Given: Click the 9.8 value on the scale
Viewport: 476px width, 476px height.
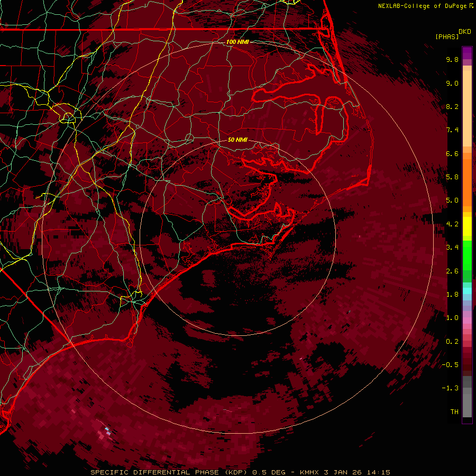Looking at the screenshot, I should tap(452, 59).
